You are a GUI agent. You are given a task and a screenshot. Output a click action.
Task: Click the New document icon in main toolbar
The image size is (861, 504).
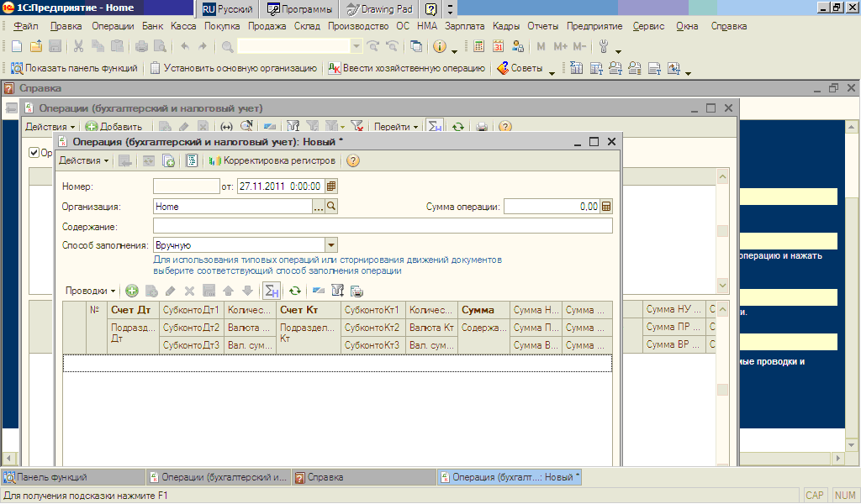(x=17, y=46)
